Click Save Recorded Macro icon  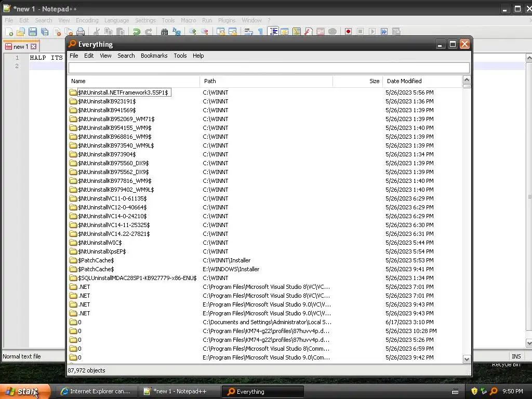[396, 32]
